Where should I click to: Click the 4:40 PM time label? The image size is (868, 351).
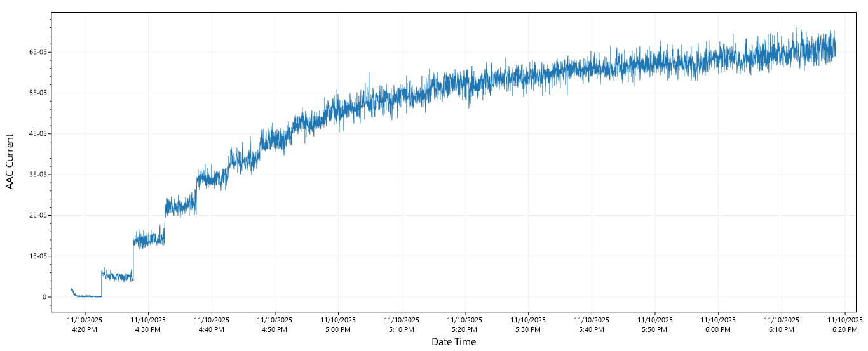(212, 325)
